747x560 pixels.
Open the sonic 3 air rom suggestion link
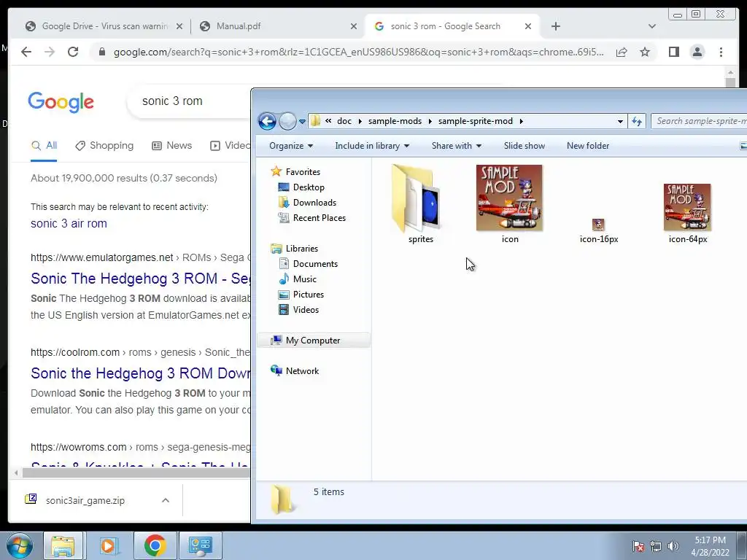(x=69, y=223)
